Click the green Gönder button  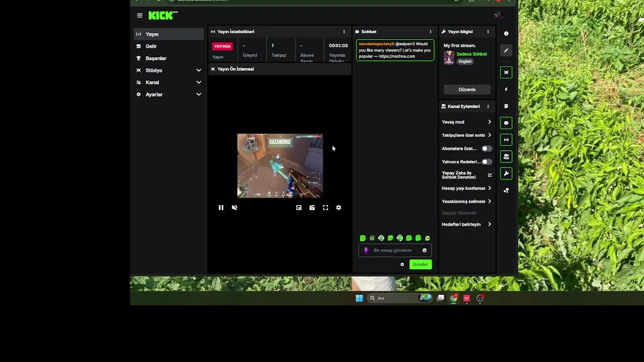(x=421, y=264)
